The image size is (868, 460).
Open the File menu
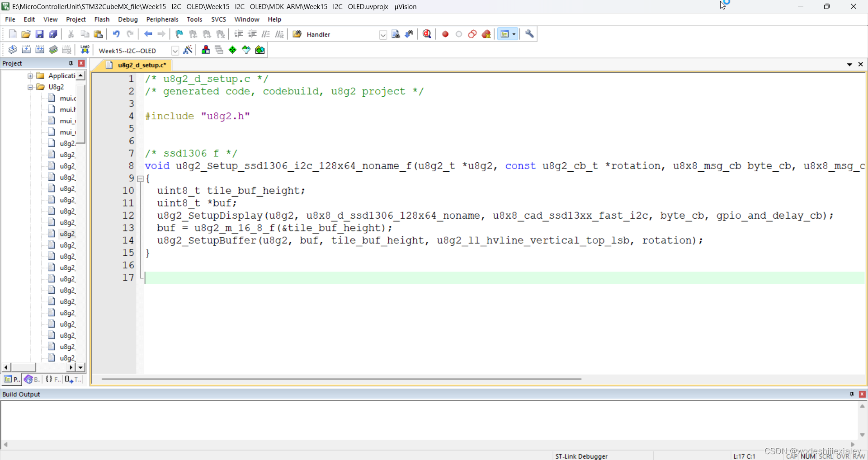(10, 19)
